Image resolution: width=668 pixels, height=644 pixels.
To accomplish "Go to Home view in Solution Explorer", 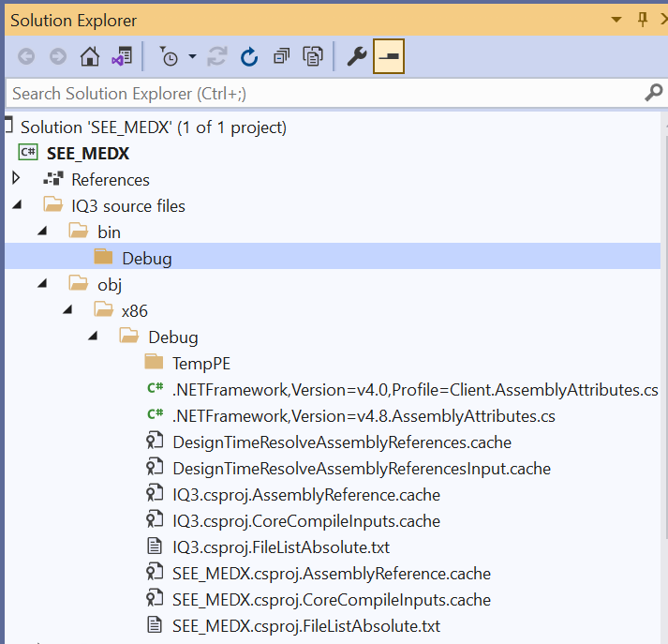I will [90, 56].
